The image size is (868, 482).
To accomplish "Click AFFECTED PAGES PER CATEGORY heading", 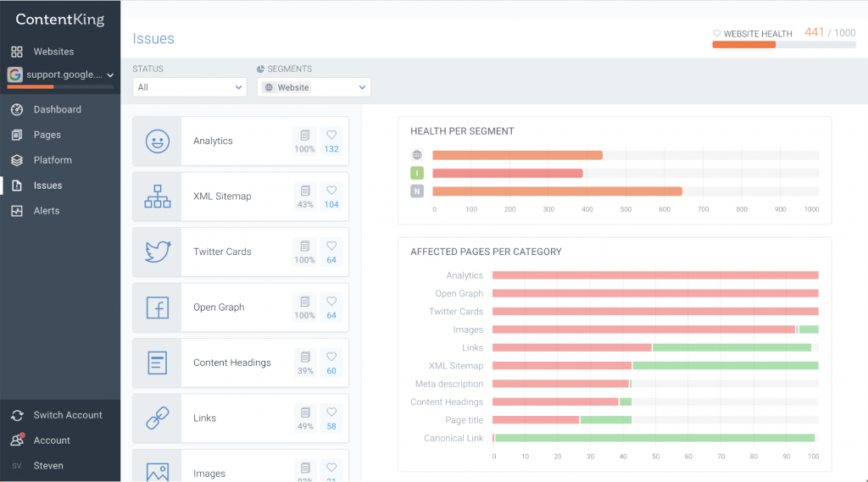I will click(x=486, y=252).
